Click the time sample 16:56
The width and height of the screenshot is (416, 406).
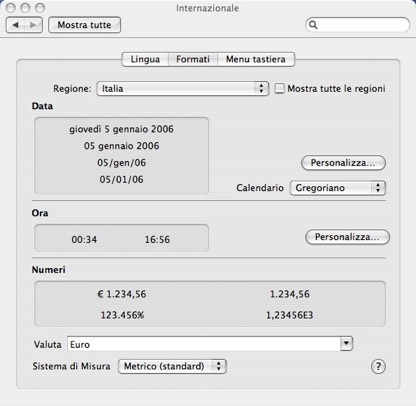pyautogui.click(x=157, y=240)
